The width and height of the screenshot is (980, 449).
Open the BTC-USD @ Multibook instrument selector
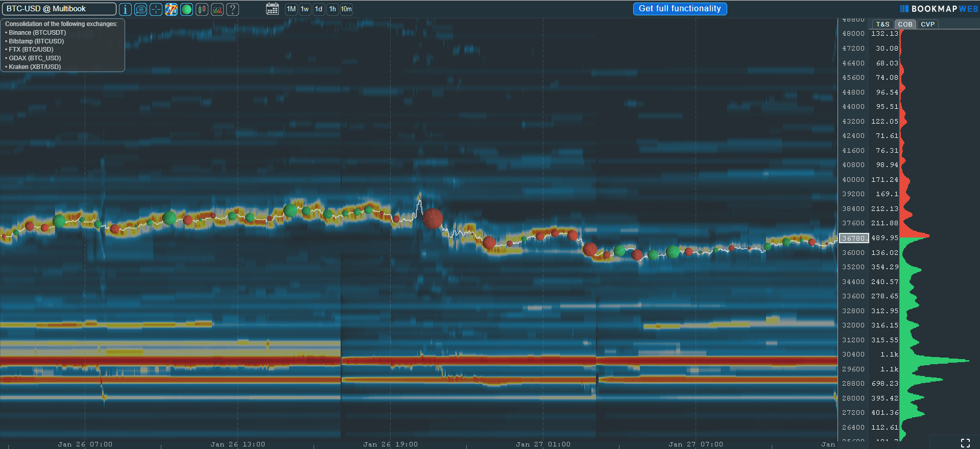point(59,9)
